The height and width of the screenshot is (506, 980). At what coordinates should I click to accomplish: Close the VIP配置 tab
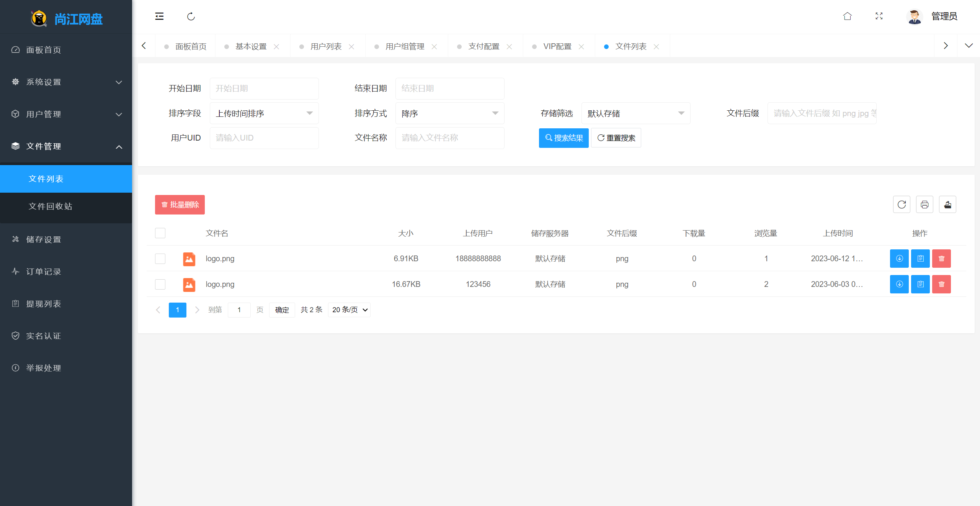coord(581,47)
